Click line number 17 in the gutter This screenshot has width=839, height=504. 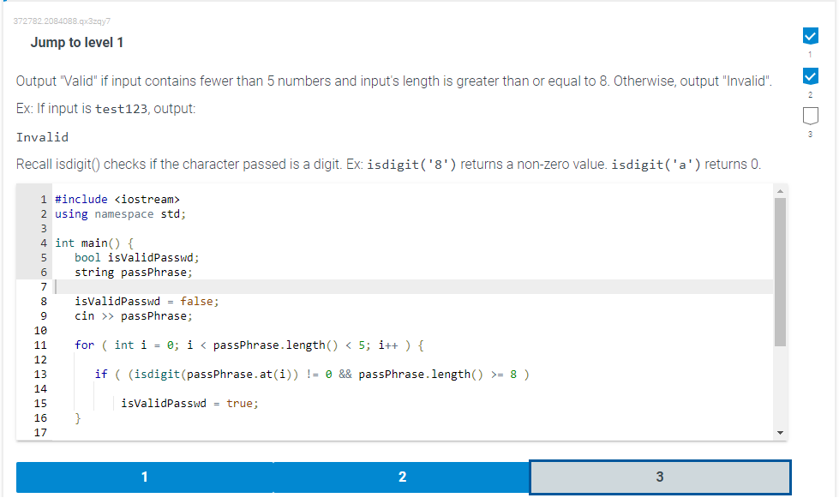tap(40, 432)
